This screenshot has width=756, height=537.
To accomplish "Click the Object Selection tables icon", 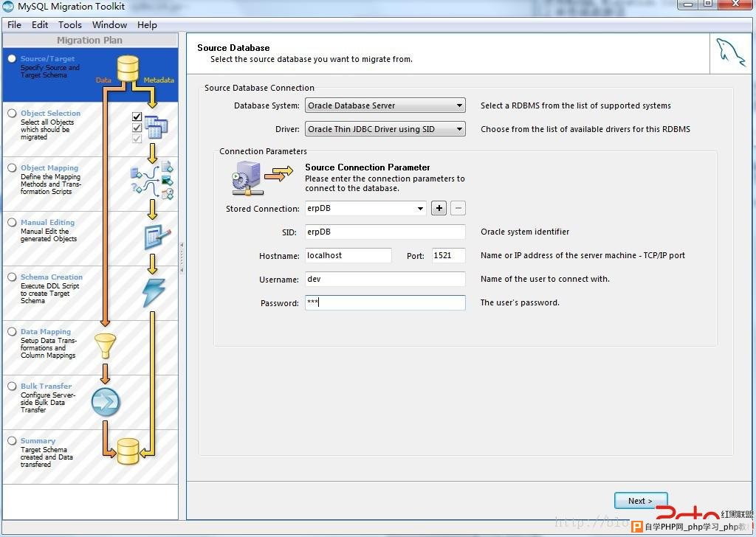I will 156,127.
